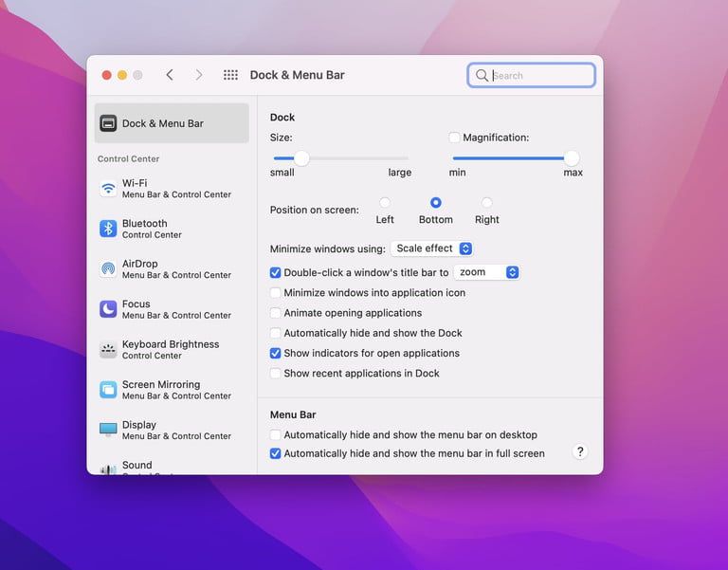Image resolution: width=728 pixels, height=570 pixels.
Task: Open the Sound item in sidebar
Action: pos(136,466)
